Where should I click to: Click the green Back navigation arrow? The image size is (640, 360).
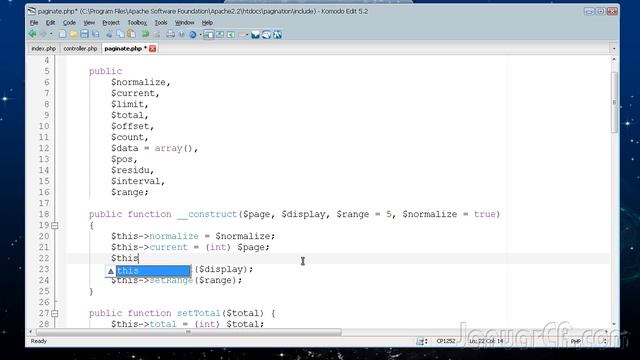click(33, 35)
